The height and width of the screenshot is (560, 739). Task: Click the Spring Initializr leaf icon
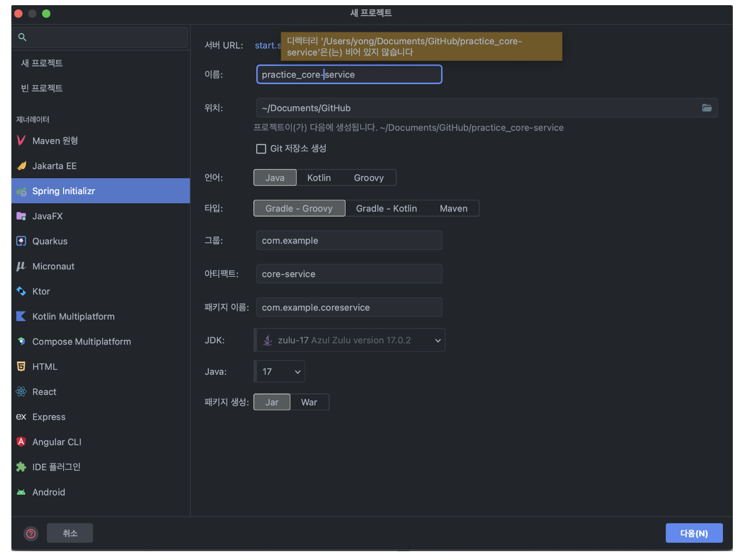(x=21, y=191)
